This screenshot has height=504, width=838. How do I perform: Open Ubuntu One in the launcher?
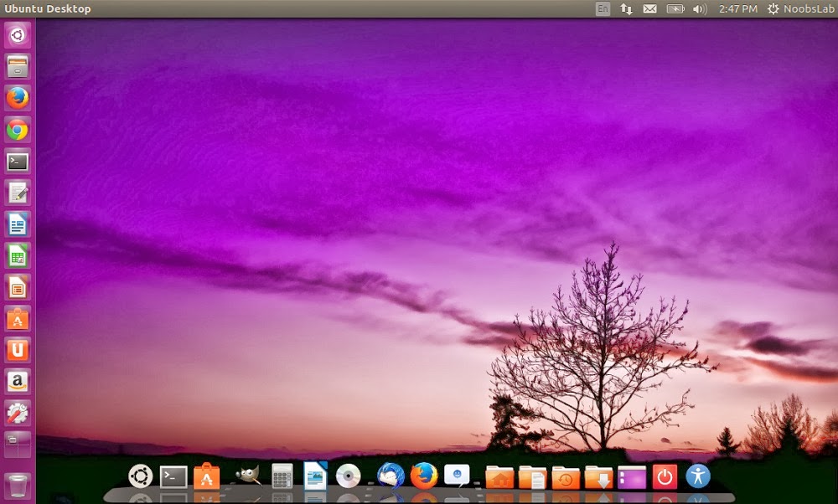18,350
